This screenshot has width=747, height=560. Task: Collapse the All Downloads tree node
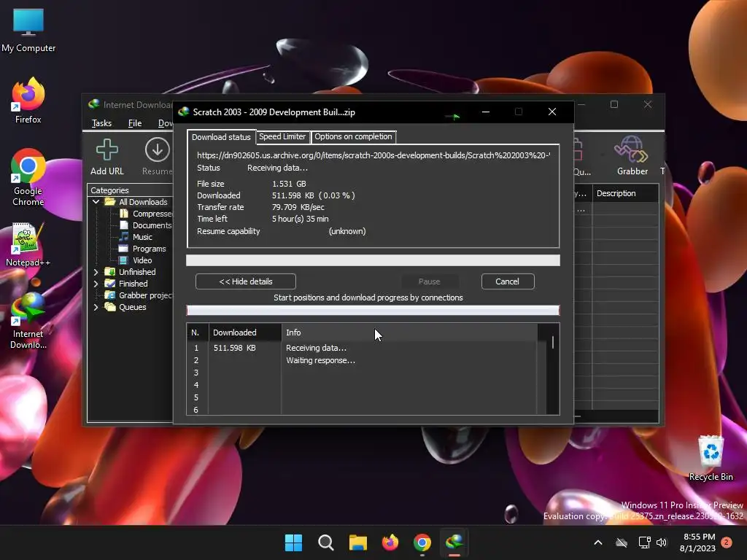pyautogui.click(x=96, y=202)
